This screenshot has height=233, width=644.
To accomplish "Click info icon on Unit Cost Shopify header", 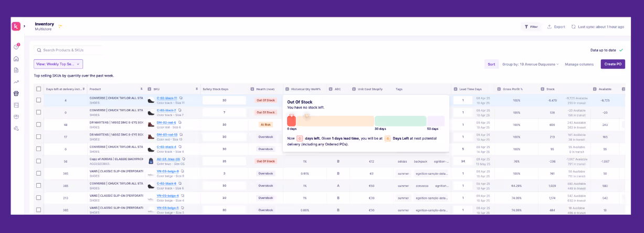I will [x=354, y=89].
